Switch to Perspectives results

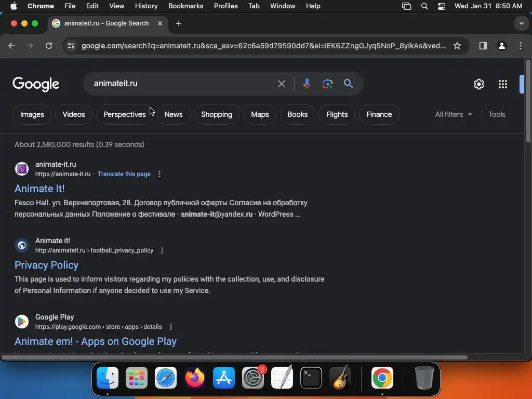[x=125, y=114]
